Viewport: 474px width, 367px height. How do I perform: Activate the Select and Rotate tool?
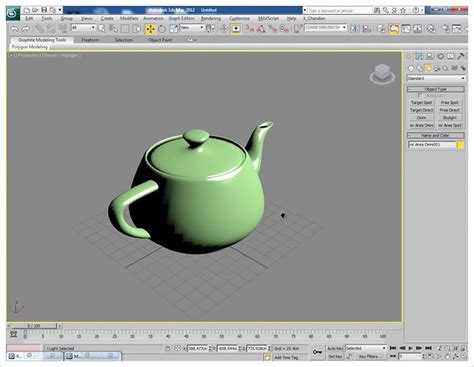click(162, 29)
